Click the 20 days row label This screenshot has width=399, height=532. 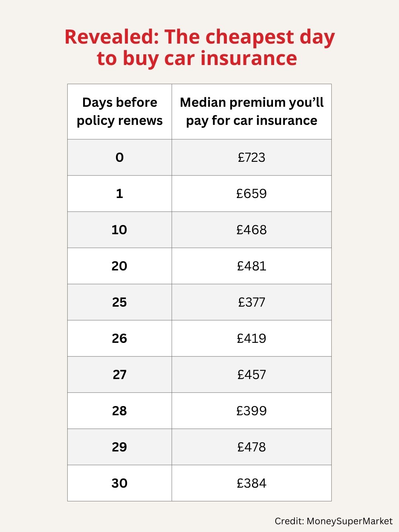(x=119, y=266)
